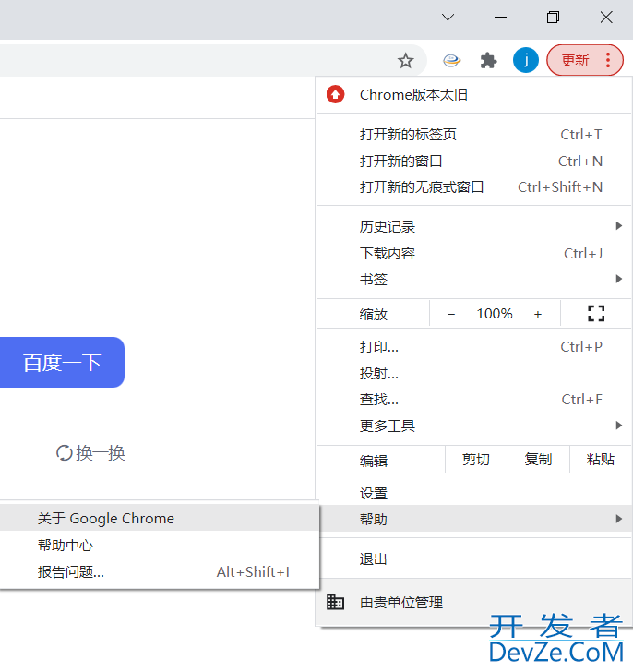The image size is (633, 672).
Task: Click the 100% zoom value
Action: click(495, 314)
